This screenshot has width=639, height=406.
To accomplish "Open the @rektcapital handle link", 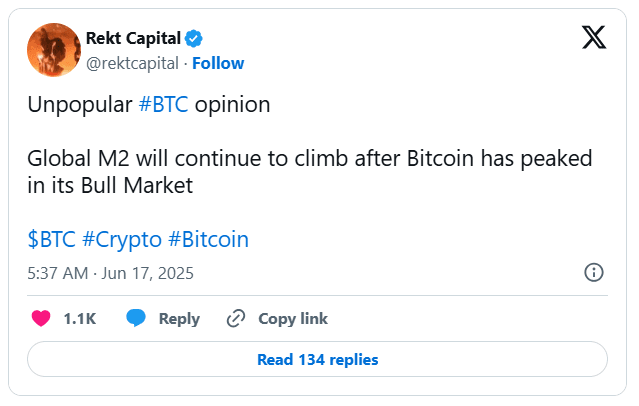I will tap(133, 63).
